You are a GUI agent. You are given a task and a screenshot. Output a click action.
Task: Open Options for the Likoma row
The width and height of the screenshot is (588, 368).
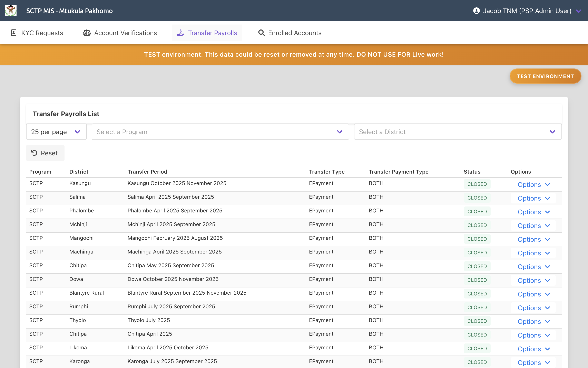coord(533,349)
